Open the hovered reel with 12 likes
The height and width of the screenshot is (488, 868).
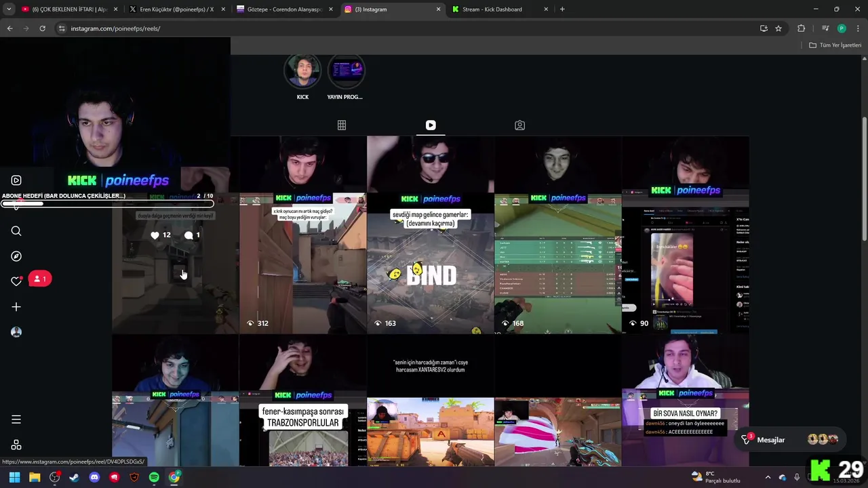coord(175,264)
